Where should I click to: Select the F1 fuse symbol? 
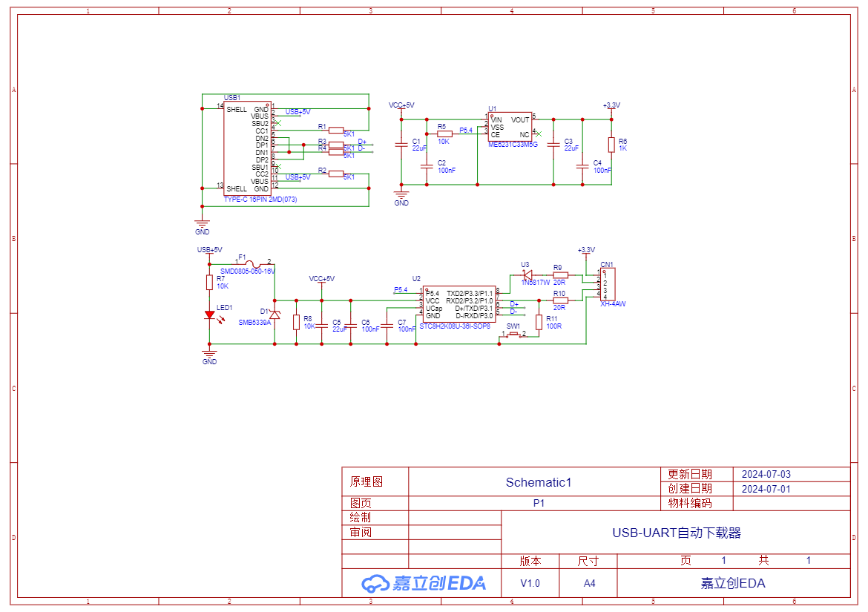(253, 264)
